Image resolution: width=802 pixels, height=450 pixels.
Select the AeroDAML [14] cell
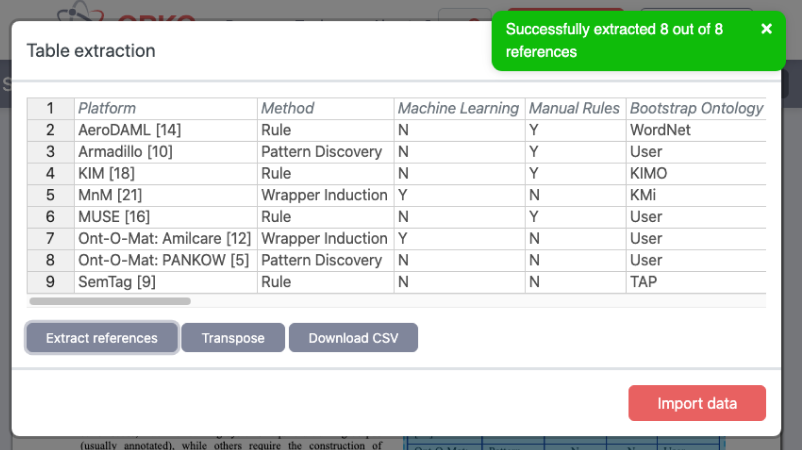(x=165, y=130)
